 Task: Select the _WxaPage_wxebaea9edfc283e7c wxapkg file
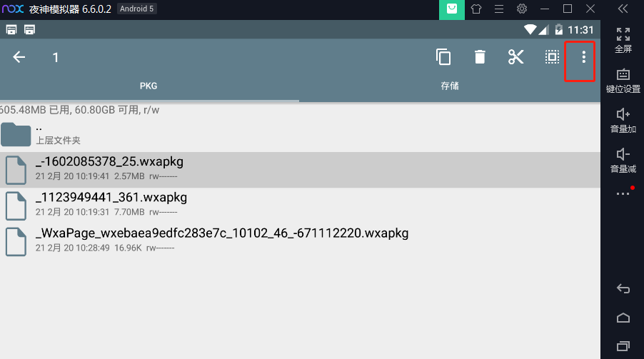tap(300, 241)
